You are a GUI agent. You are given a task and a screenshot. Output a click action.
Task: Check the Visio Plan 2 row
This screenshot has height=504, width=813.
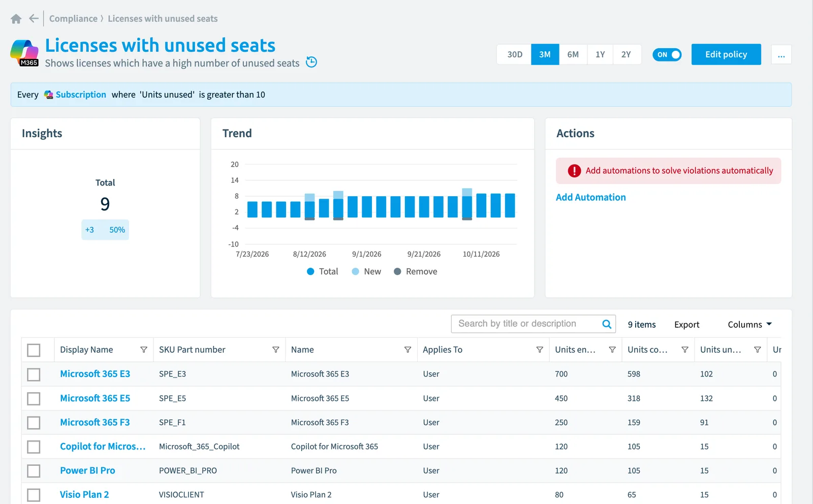pyautogui.click(x=34, y=495)
